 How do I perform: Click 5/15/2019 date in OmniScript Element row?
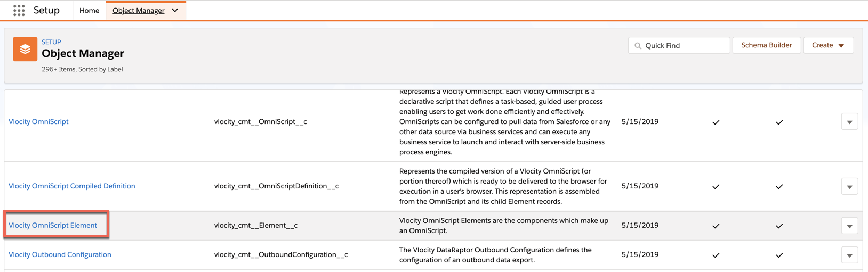click(640, 225)
